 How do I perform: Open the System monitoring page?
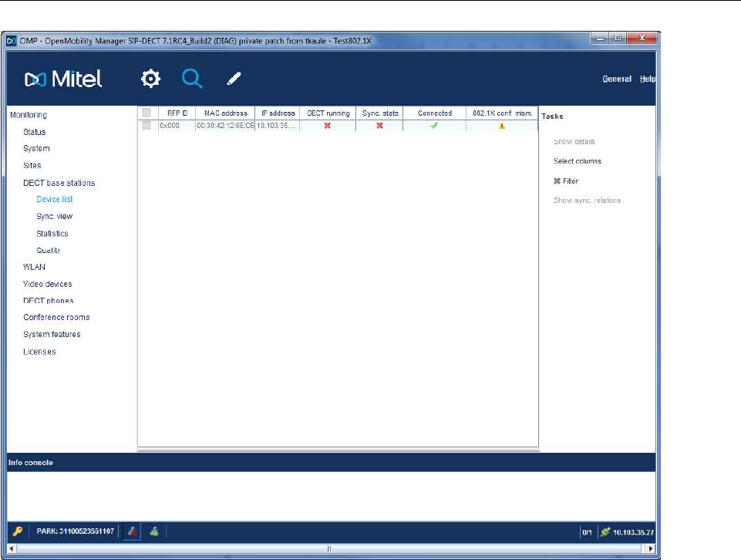(36, 148)
